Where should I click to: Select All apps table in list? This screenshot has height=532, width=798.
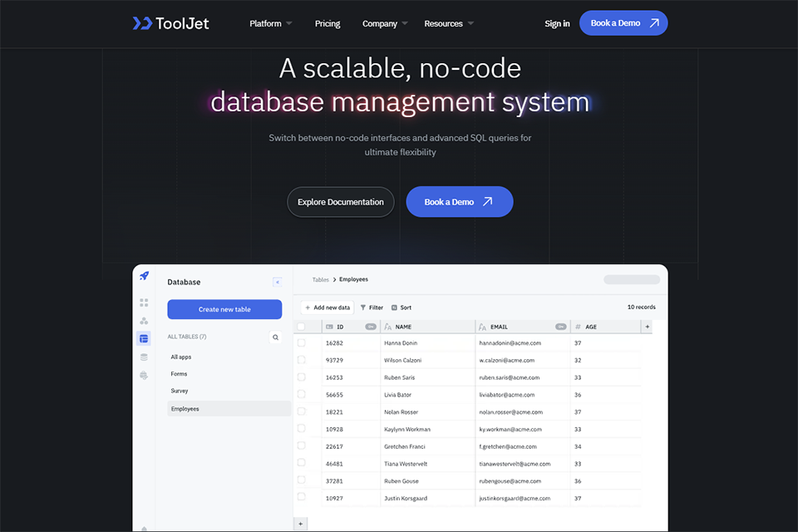(181, 357)
